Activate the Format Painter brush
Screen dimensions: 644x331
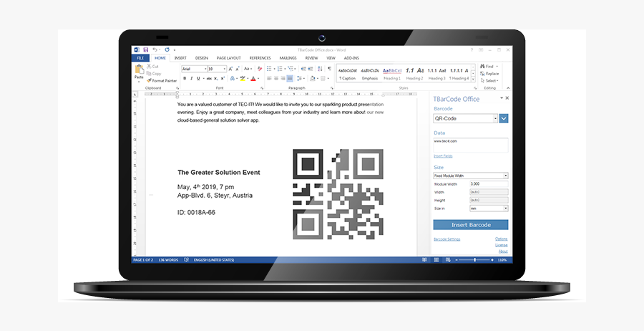(162, 80)
